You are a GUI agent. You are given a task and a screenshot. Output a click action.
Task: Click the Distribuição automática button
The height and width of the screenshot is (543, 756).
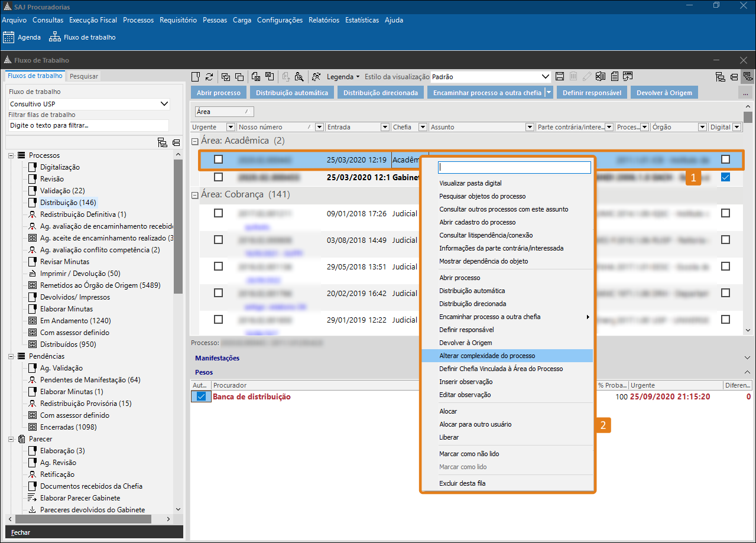click(292, 93)
